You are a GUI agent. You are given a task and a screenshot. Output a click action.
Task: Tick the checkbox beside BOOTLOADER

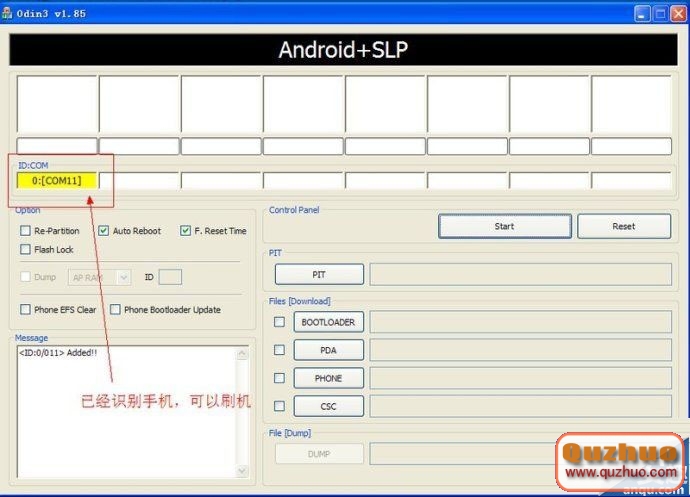click(279, 322)
